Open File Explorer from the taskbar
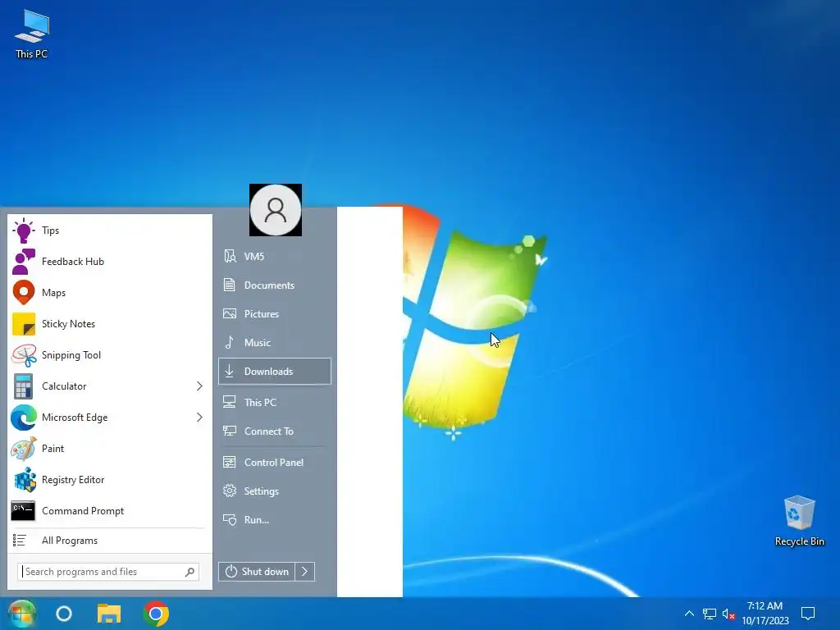Screen dimensions: 840x630 [x=109, y=614]
